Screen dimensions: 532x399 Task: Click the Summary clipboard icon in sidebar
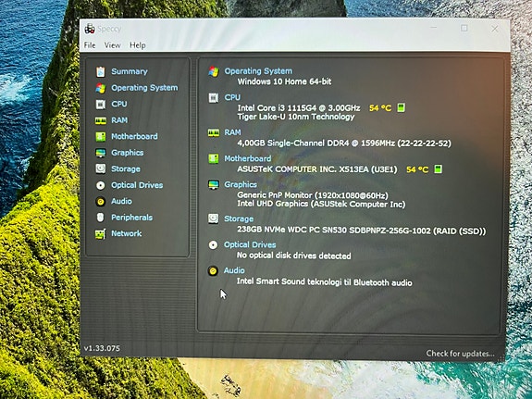(x=101, y=71)
